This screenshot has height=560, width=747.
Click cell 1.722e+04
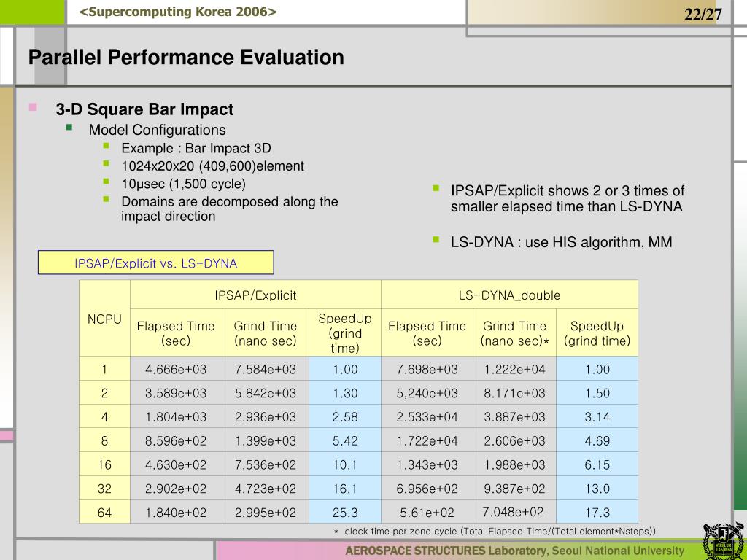click(x=427, y=440)
